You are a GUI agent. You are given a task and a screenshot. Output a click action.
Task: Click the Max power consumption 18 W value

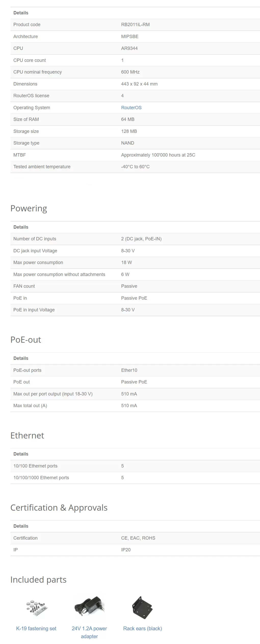click(126, 262)
